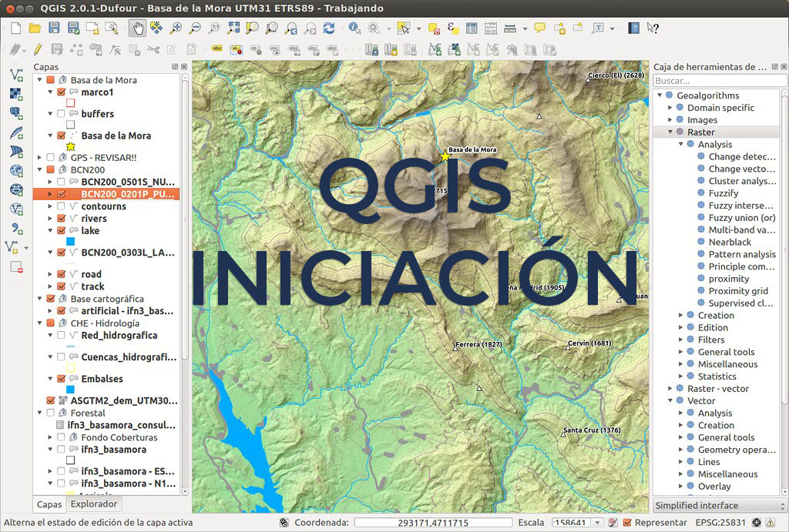Remove layer icon in left sidebar
789x532 pixels.
(17, 266)
